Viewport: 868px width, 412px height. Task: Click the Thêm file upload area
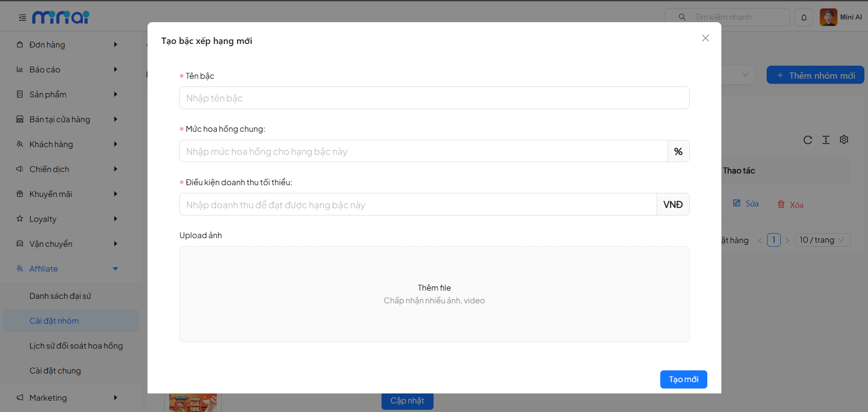tap(434, 294)
